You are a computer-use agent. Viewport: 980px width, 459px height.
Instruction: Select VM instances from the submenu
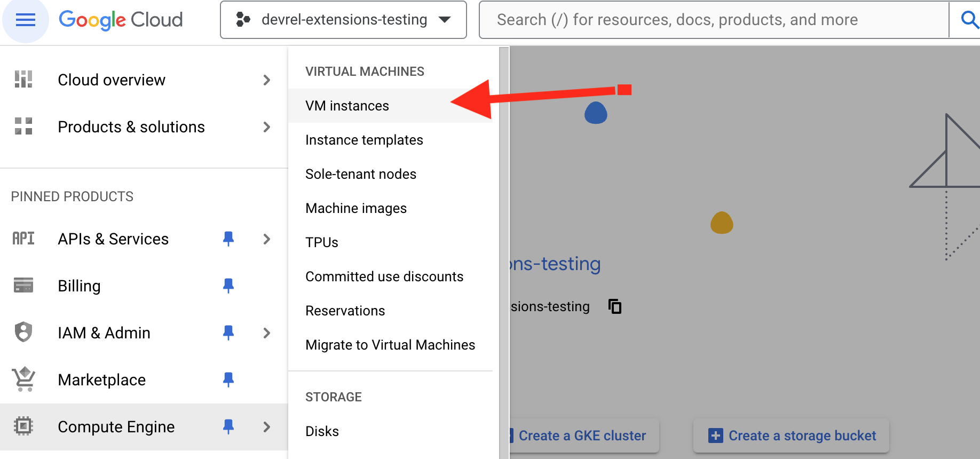click(347, 106)
